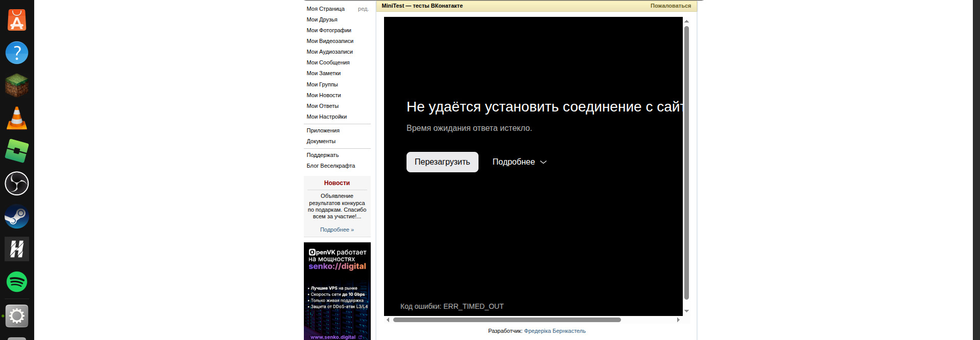Open the senko digital OpenVK ad banner
980x340 pixels.
pos(337,291)
